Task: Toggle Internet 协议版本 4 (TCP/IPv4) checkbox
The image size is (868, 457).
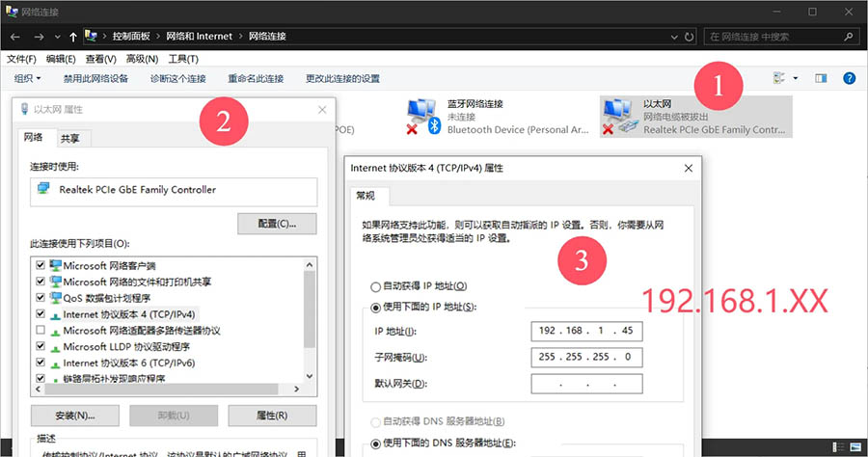Action: tap(41, 313)
